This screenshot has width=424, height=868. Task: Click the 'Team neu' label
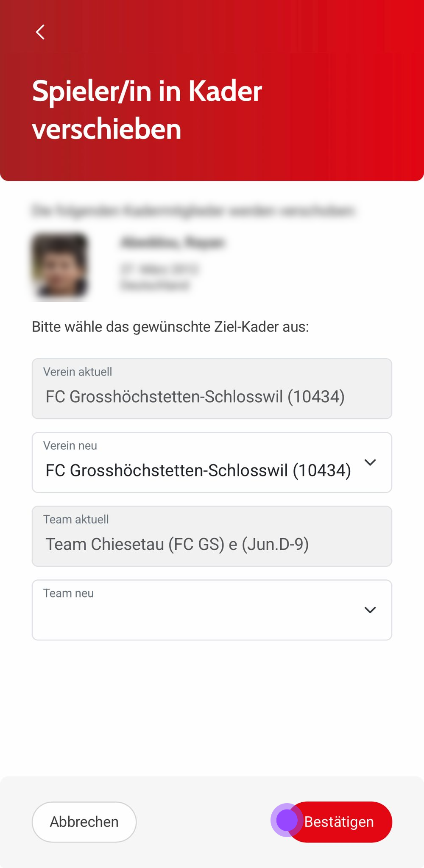(68, 593)
